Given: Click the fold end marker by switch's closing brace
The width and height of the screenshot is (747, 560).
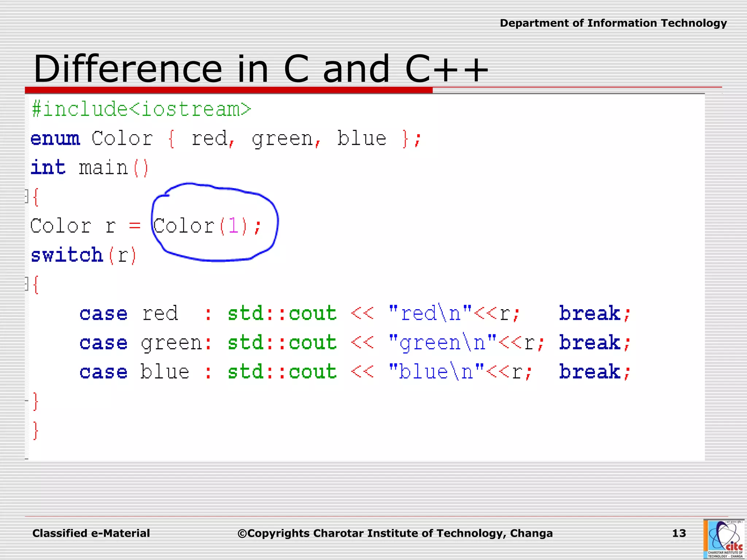Looking at the screenshot, I should tap(27, 401).
